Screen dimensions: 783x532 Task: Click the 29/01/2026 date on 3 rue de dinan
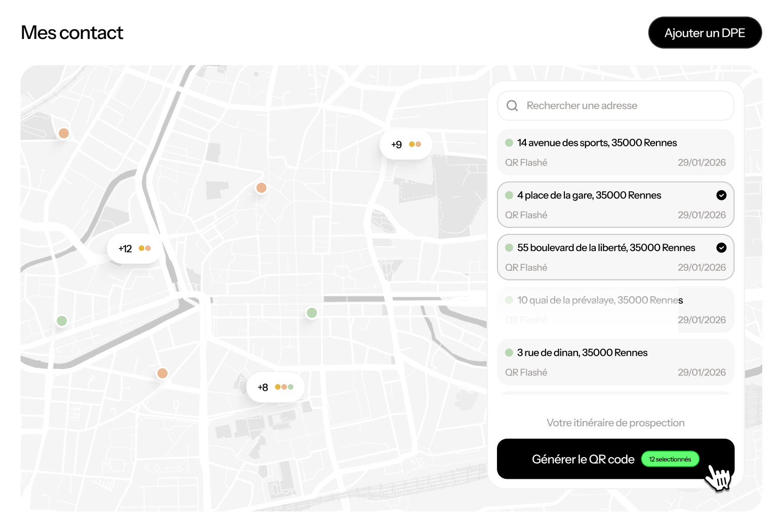[702, 372]
